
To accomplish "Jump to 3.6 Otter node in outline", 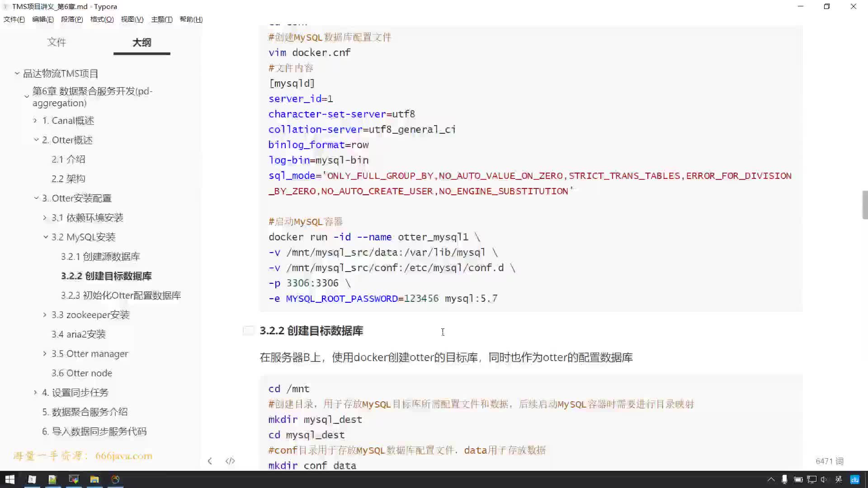I will 81,373.
